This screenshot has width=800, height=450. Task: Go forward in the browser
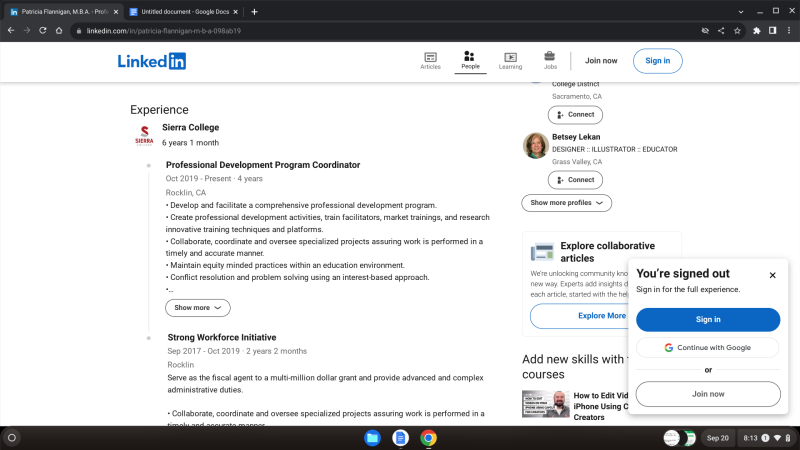pyautogui.click(x=27, y=31)
